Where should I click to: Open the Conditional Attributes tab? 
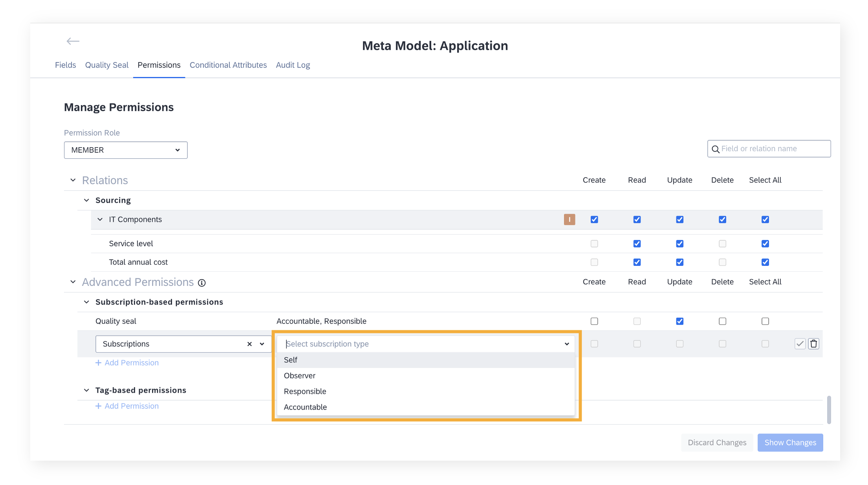228,65
